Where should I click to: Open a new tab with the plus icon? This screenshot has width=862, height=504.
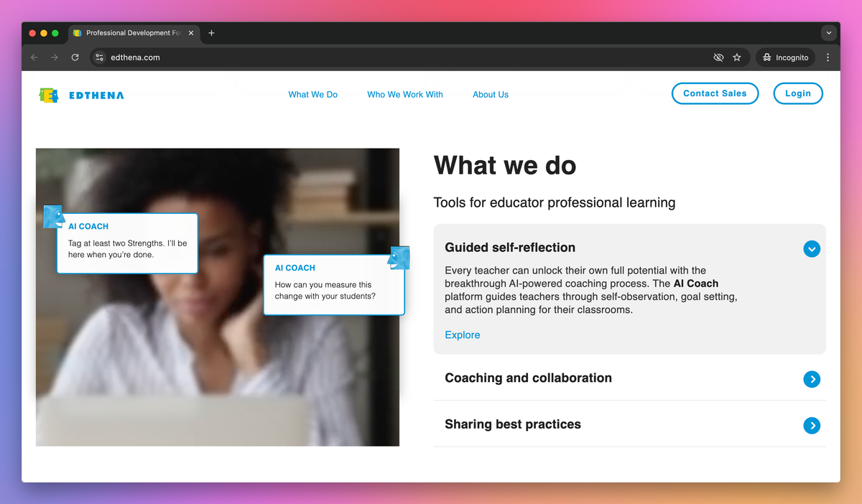(211, 33)
